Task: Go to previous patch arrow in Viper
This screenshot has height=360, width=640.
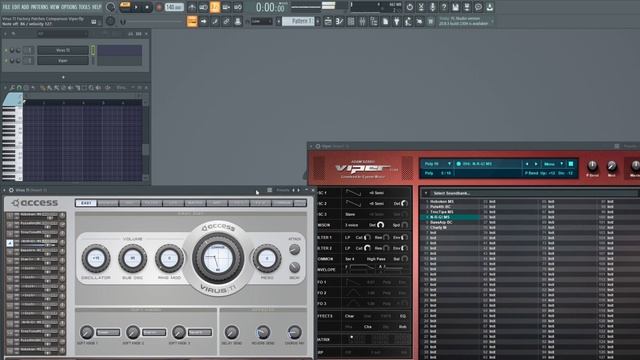Action: [x=527, y=164]
